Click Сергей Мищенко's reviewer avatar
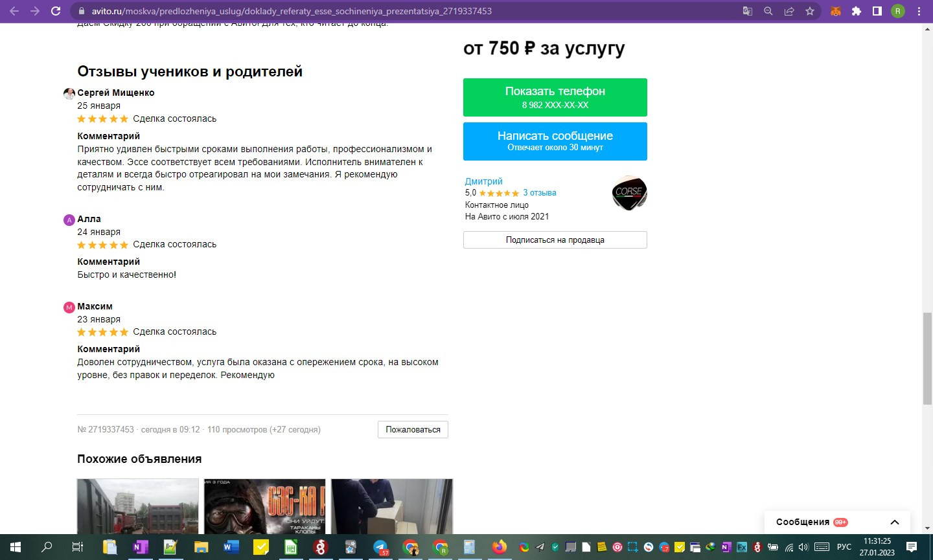The width and height of the screenshot is (933, 560). click(69, 93)
